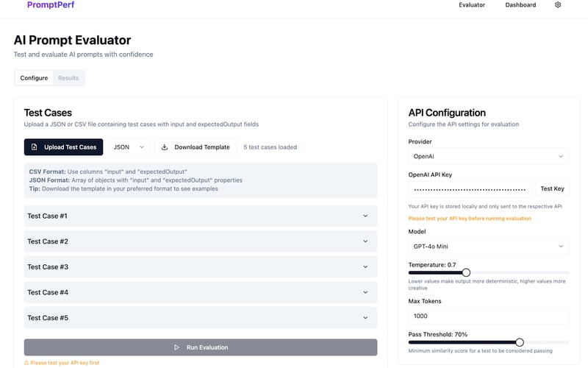Switch to the Configure tab

(x=34, y=78)
